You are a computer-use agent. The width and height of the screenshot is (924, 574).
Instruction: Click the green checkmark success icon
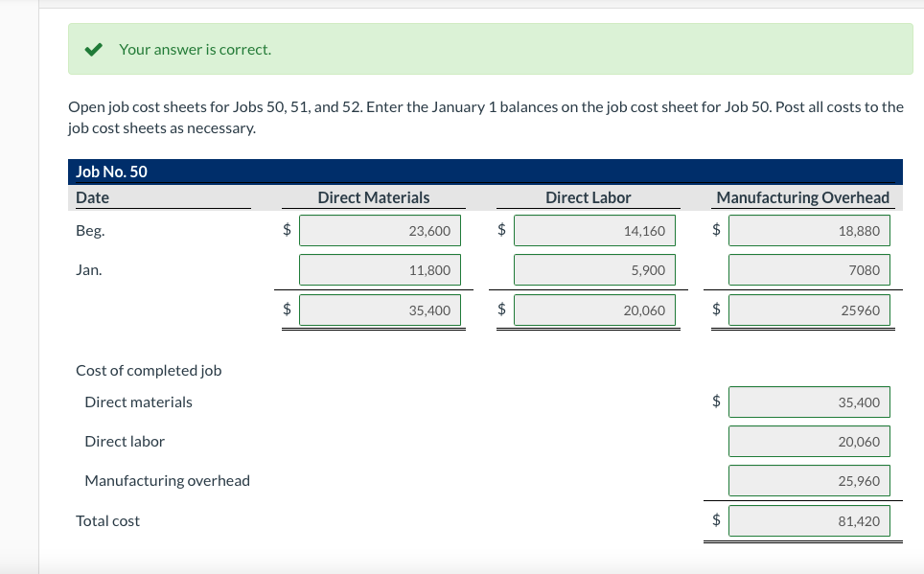pos(92,48)
